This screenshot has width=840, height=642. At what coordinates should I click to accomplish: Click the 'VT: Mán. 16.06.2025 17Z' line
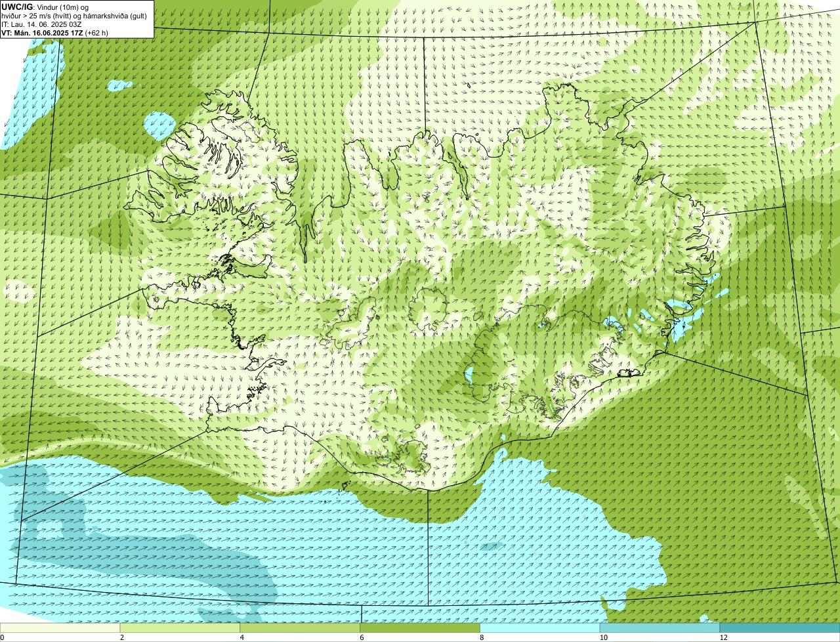55,33
